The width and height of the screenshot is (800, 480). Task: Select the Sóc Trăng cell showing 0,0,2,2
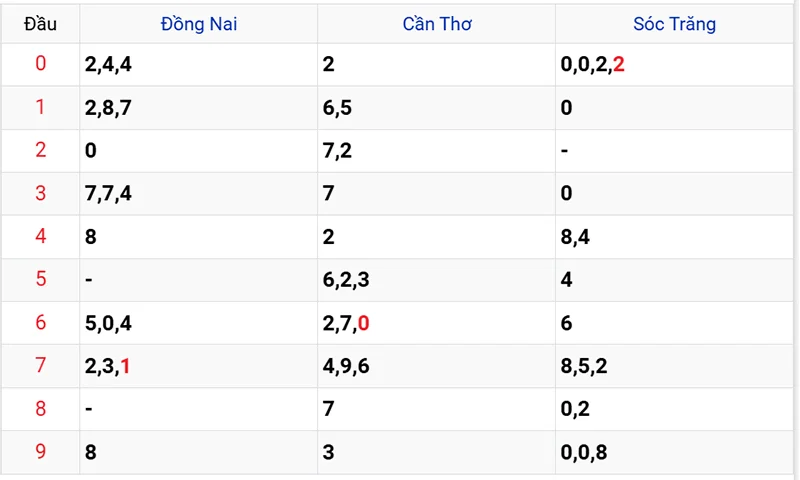[593, 65]
